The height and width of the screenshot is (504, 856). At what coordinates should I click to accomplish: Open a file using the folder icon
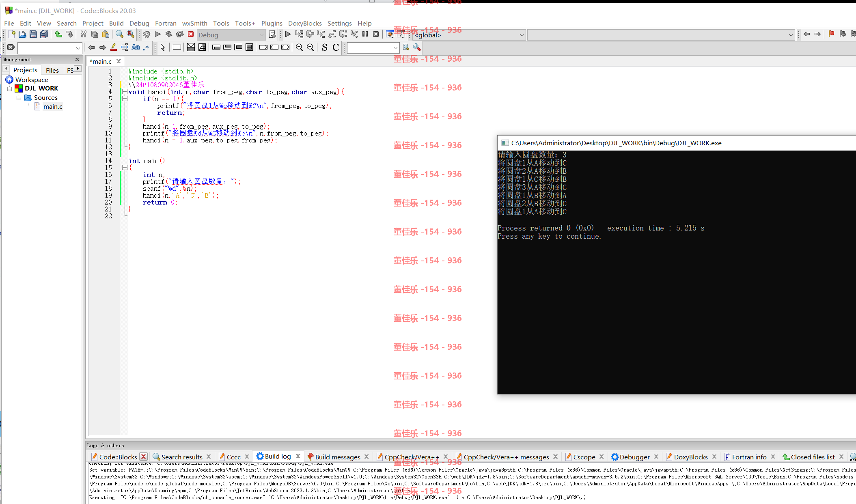22,34
